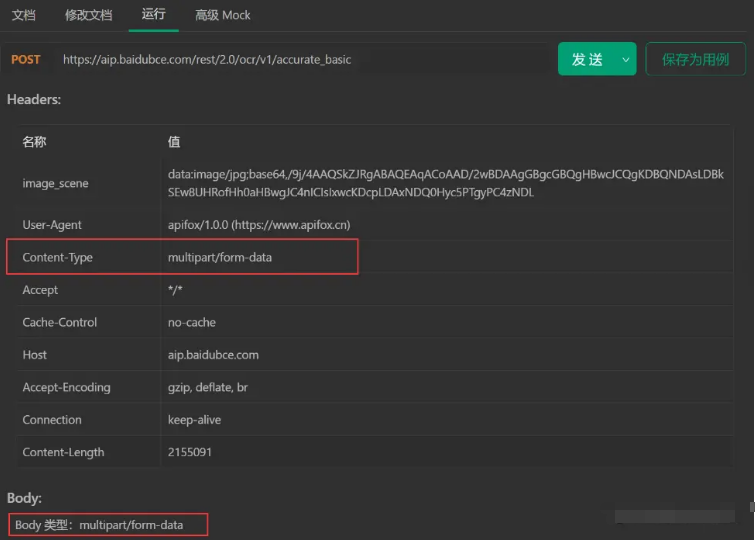Click the */* Accept value
Image resolution: width=755 pixels, height=541 pixels.
click(175, 290)
